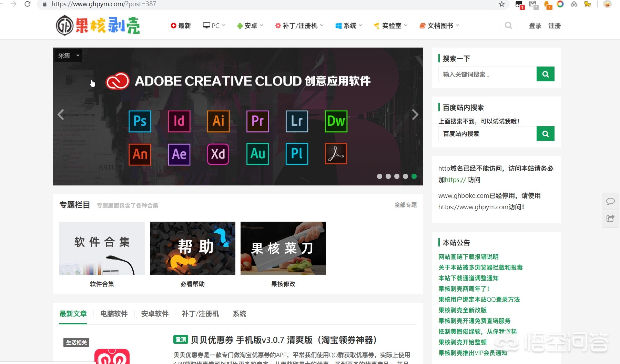Image resolution: width=620 pixels, height=364 pixels.
Task: Expand the PC menu dropdown
Action: tap(214, 26)
